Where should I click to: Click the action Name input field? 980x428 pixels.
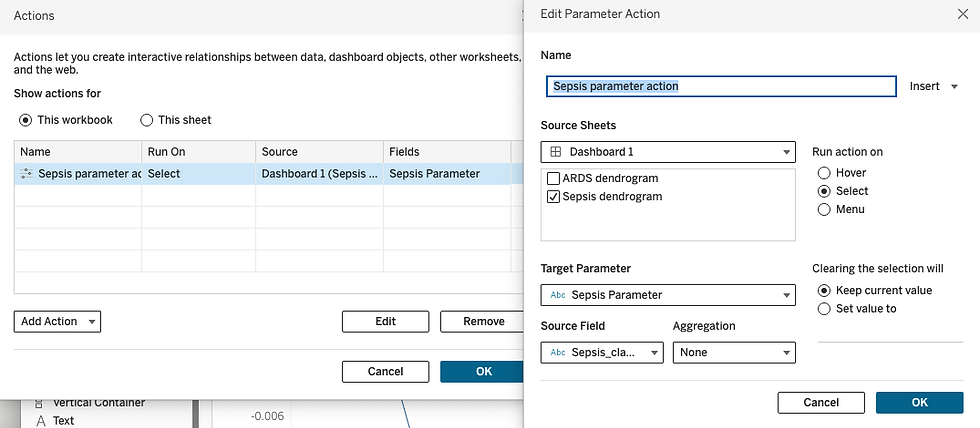[721, 86]
